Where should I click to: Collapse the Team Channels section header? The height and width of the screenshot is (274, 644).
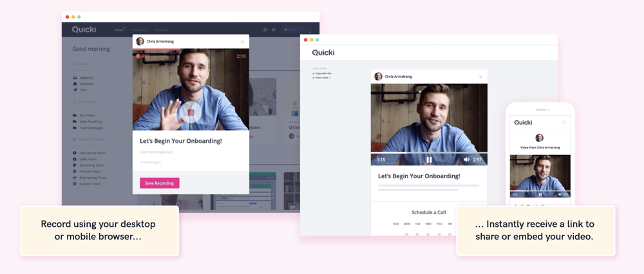[97, 140]
